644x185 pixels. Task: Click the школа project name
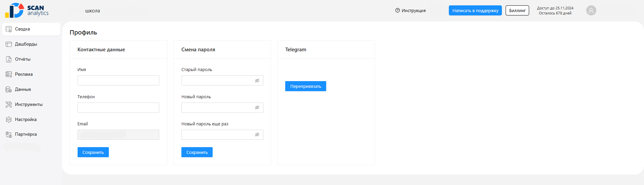tap(93, 11)
